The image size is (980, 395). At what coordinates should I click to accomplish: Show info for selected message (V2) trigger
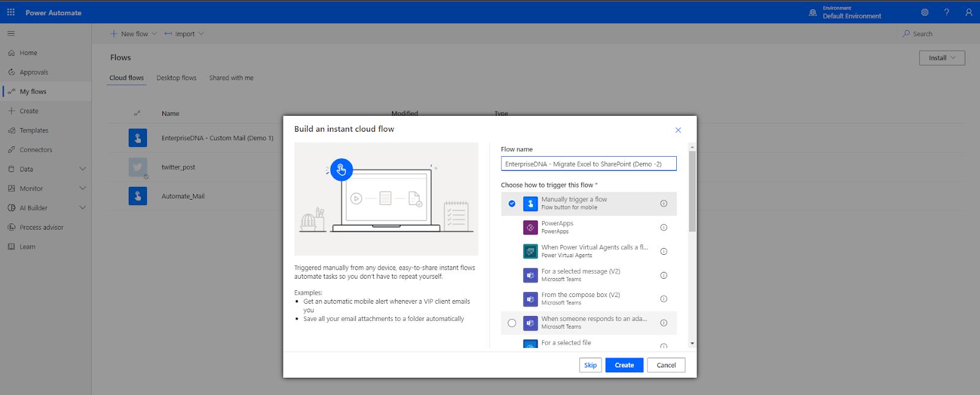click(x=663, y=275)
